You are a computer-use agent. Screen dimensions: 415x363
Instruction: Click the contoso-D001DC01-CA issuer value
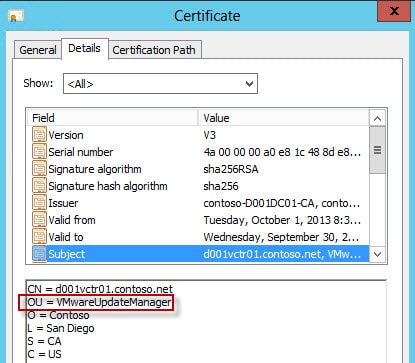click(x=282, y=203)
